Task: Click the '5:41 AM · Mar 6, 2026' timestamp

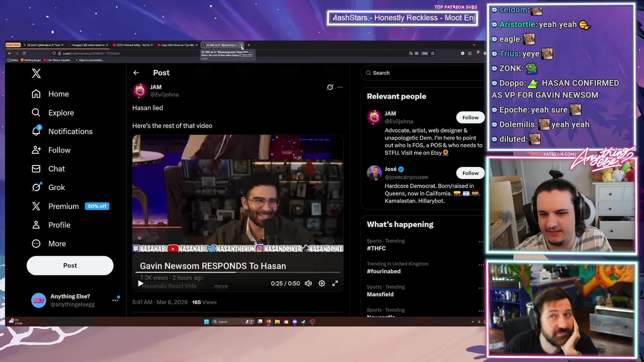Action: coord(160,302)
